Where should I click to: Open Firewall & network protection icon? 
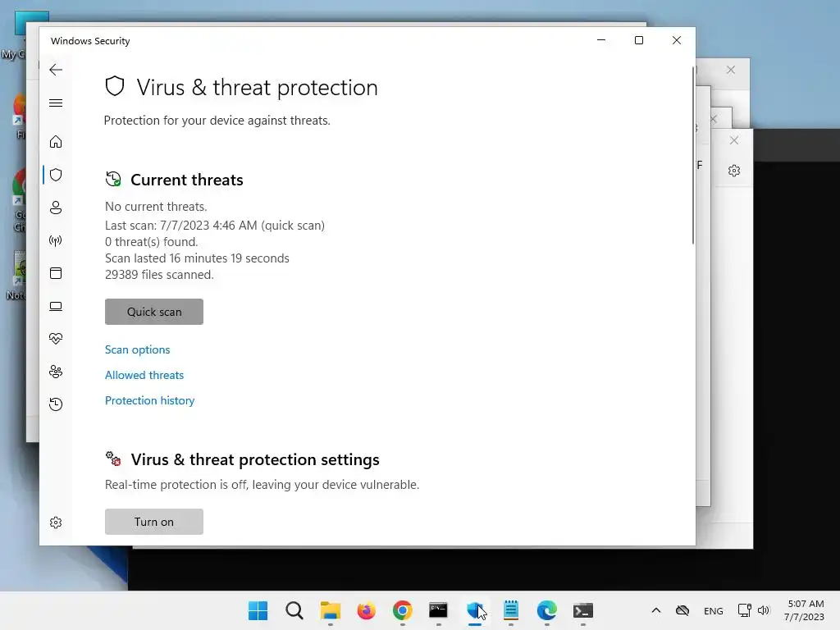56,240
